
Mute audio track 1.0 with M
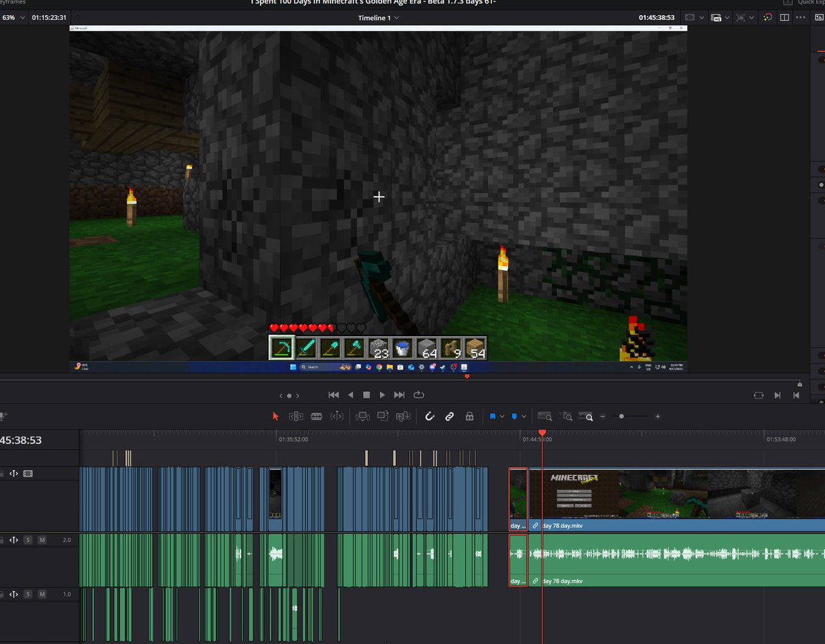point(42,594)
